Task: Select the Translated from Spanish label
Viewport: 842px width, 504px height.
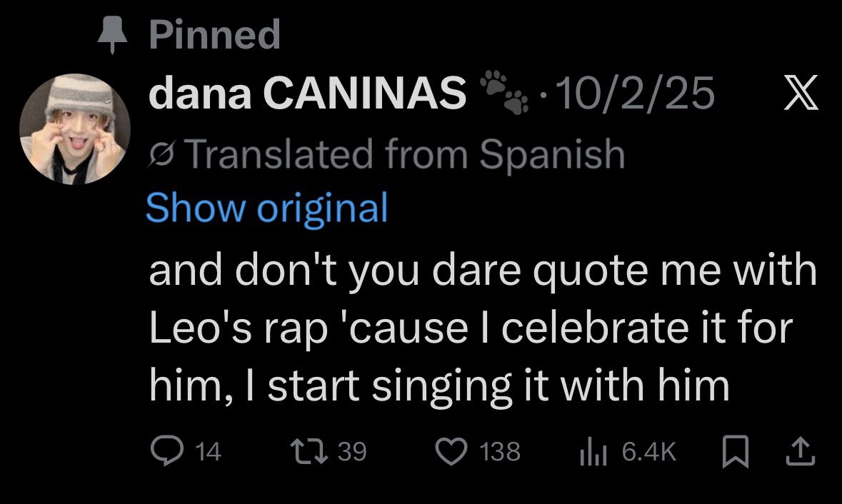Action: [407, 154]
